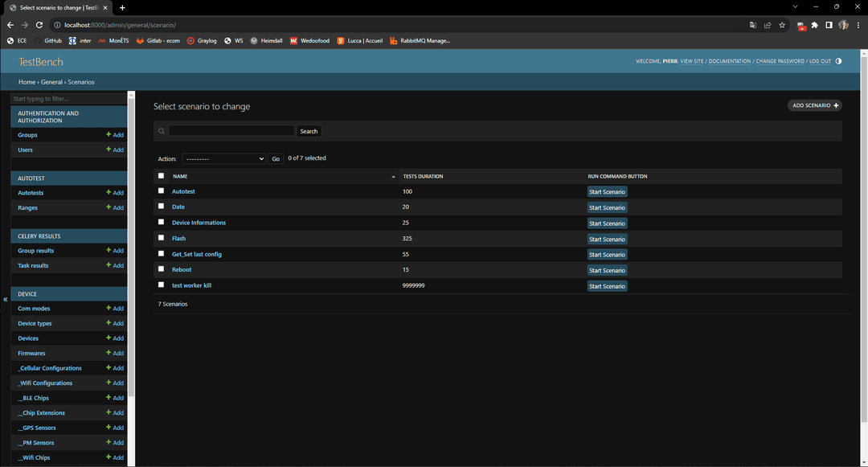Open a new browser tab
This screenshot has height=467, width=868.
pos(122,7)
